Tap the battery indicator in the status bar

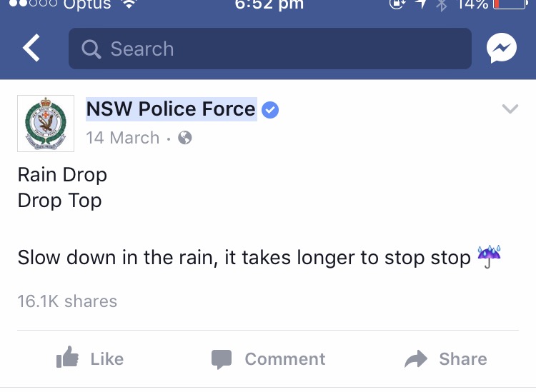coord(511,4)
